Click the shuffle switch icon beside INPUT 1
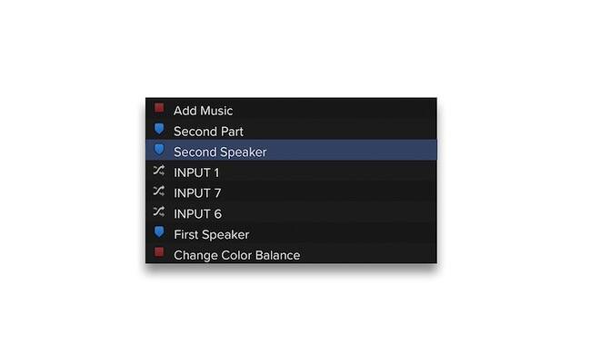 tap(159, 171)
